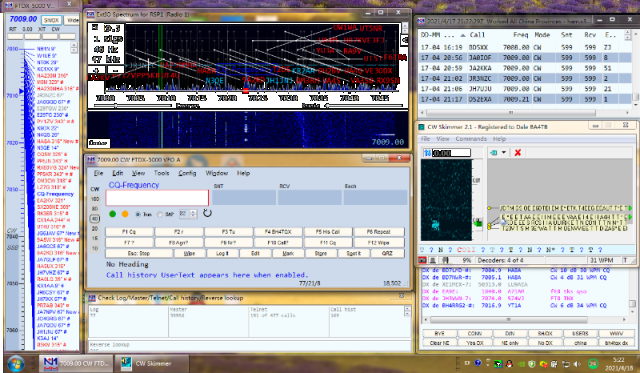Viewport: 640px width, 373px height.
Task: Select the 80 band button
Action: coord(95,209)
